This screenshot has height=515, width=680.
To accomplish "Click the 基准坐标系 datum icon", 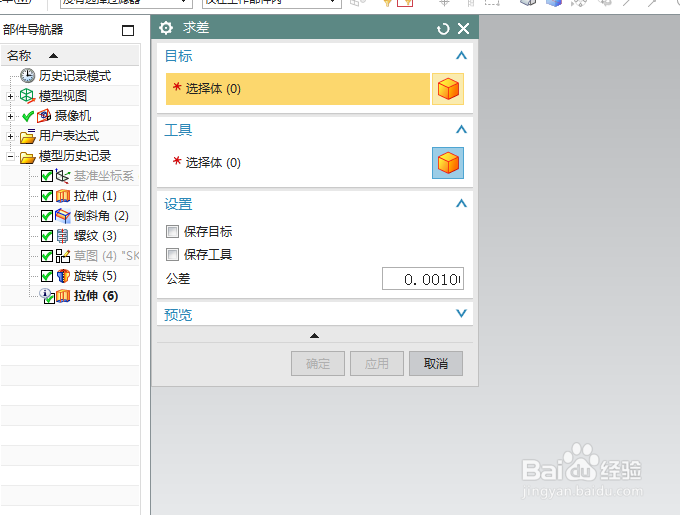I will [62, 176].
